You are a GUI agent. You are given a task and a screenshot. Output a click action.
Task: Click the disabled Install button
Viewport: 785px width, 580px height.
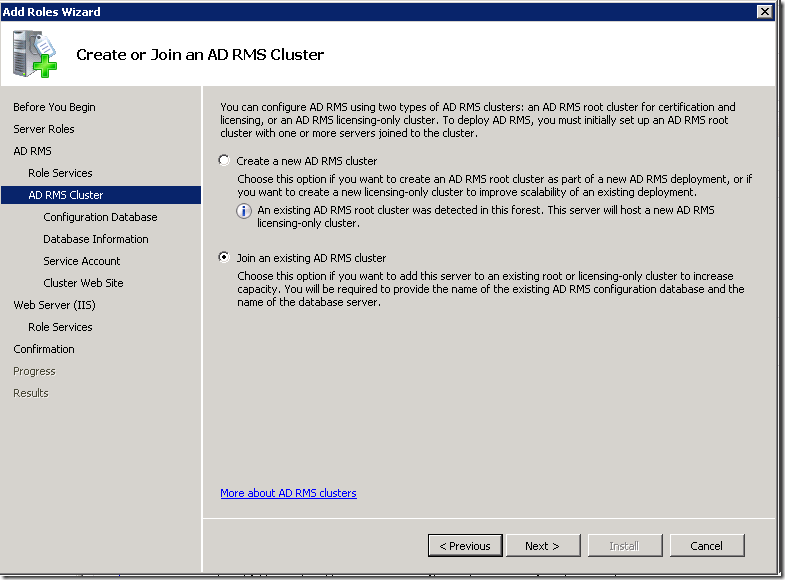(x=625, y=545)
